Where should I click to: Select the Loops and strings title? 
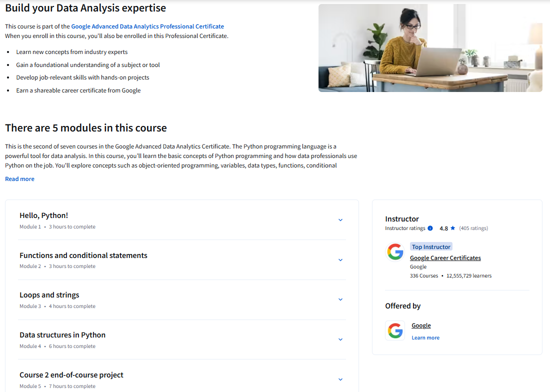[49, 295]
